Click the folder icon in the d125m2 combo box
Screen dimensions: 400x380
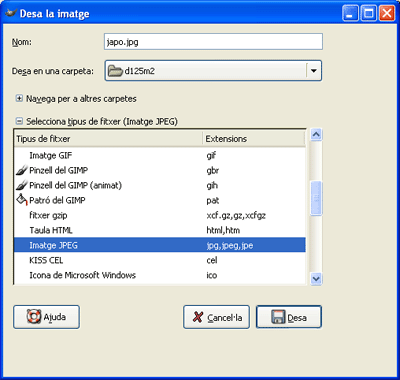tap(115, 71)
